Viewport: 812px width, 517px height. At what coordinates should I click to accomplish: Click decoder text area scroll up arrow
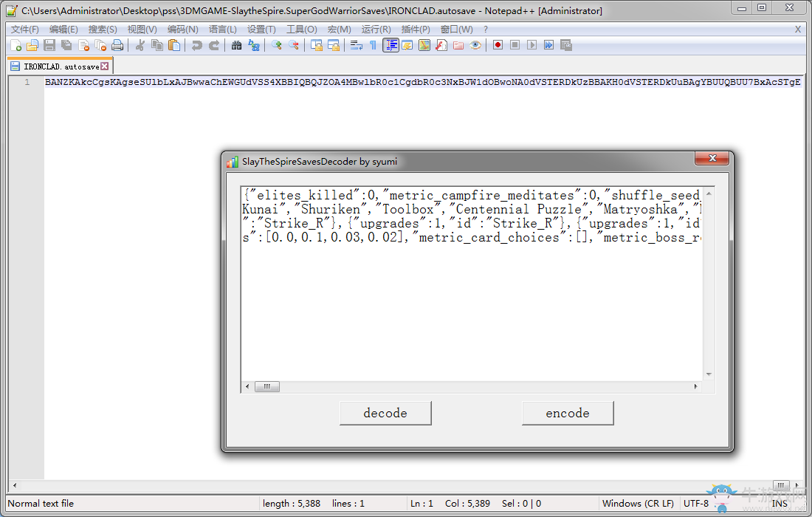709,194
